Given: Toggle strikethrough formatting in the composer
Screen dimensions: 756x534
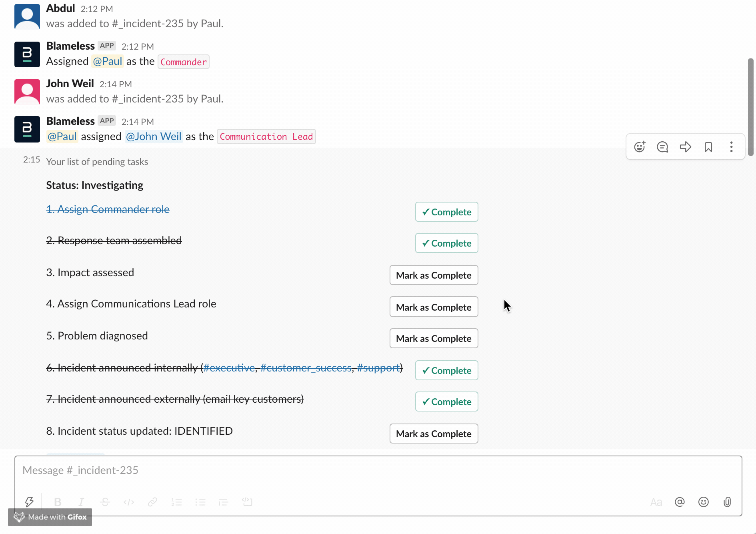Looking at the screenshot, I should coord(105,502).
